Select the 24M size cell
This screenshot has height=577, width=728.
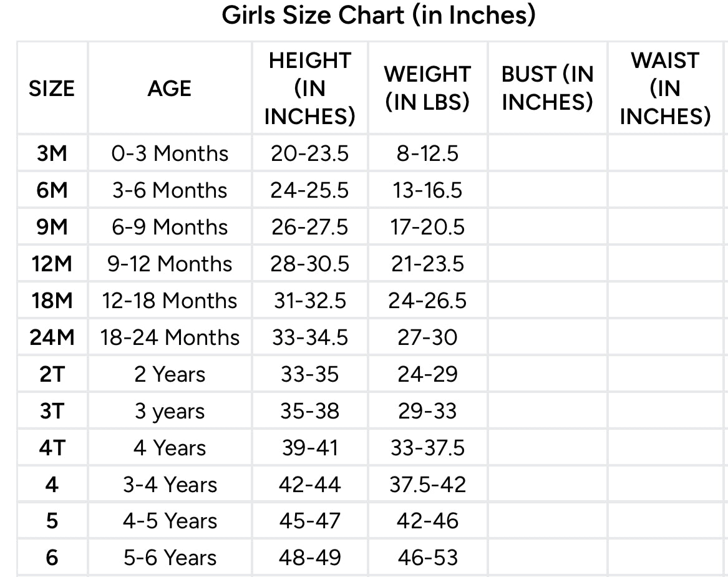52,337
